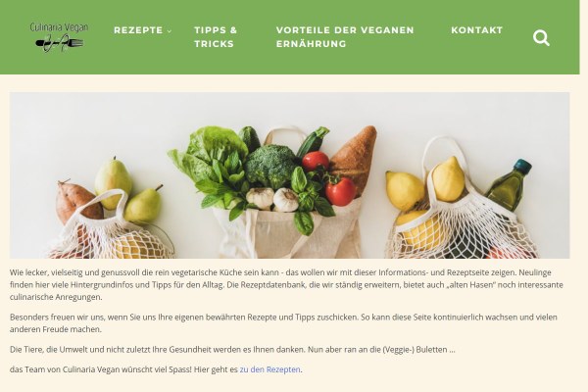Click the sentence 'Die Tiere, die Umwelt'
588x392 pixels.
click(232, 350)
